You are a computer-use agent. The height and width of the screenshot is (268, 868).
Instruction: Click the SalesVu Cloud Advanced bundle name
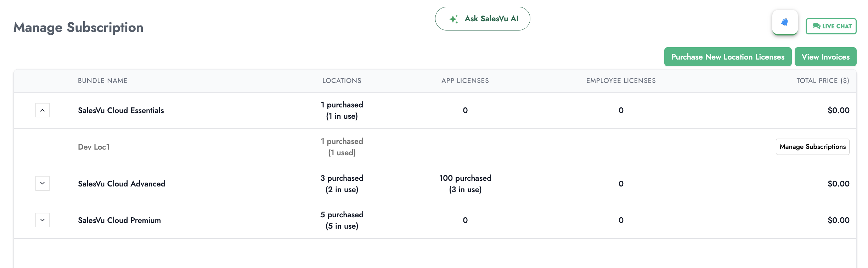122,184
